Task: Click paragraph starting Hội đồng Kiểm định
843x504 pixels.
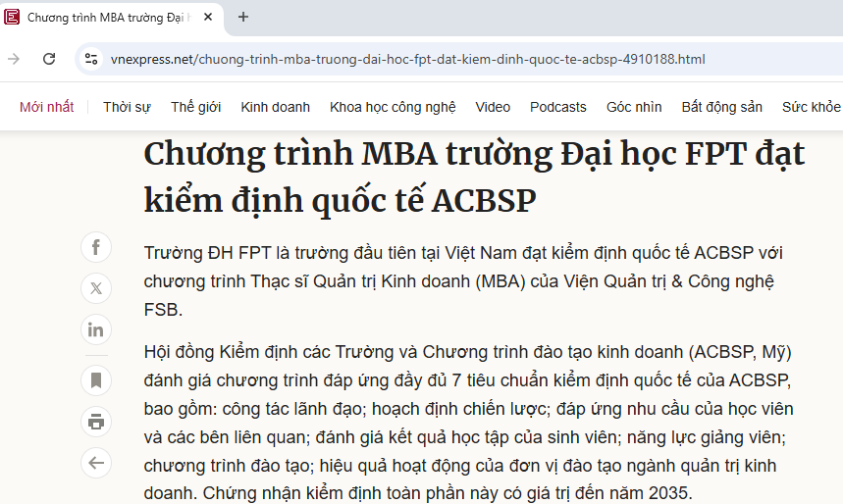Action: pyautogui.click(x=468, y=423)
